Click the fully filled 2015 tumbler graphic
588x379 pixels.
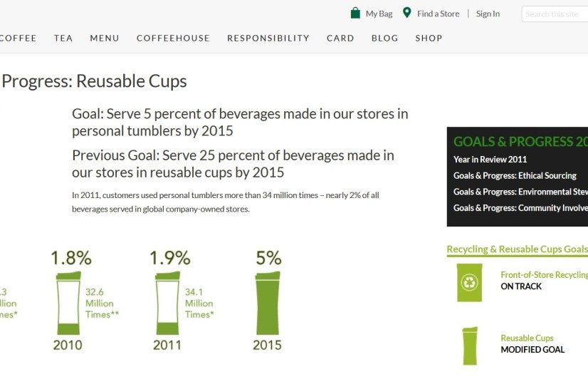coord(268,303)
